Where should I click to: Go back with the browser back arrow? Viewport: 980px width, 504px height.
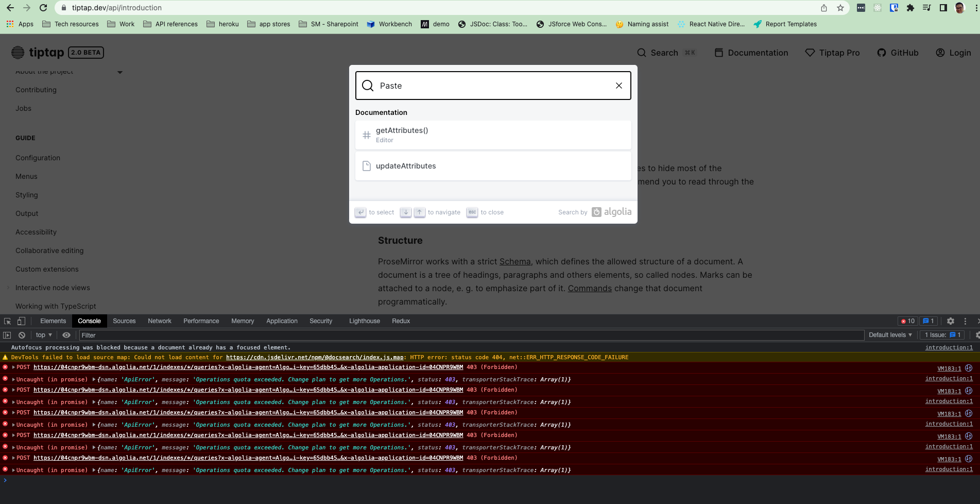coord(10,8)
